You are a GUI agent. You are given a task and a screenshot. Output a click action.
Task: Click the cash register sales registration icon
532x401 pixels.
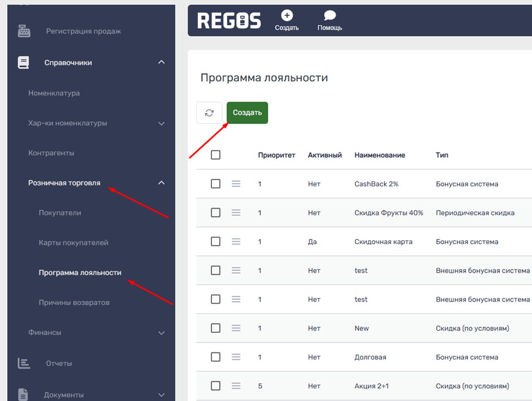(x=24, y=31)
